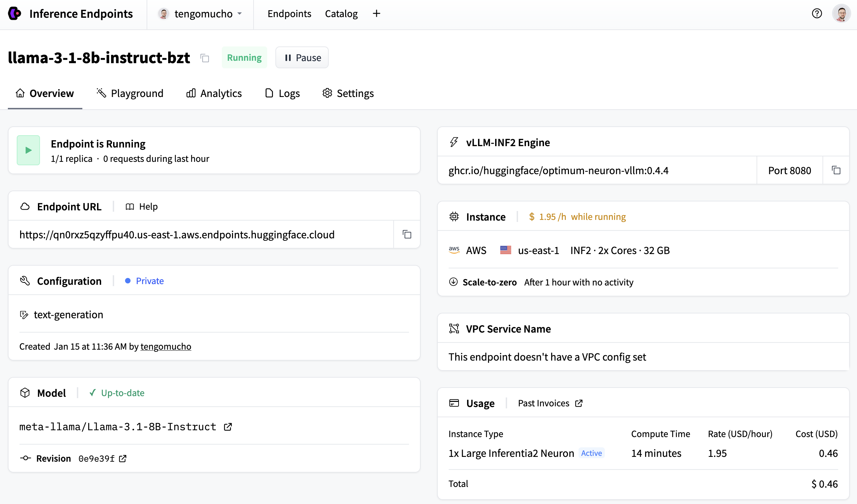Click the tengomucho creator link
The image size is (857, 504).
pyautogui.click(x=166, y=347)
